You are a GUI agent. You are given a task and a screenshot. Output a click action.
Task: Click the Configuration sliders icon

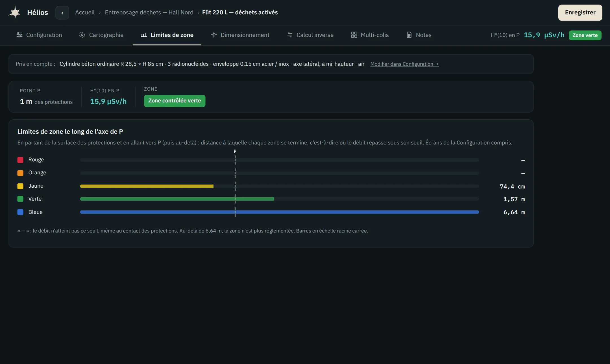(19, 35)
